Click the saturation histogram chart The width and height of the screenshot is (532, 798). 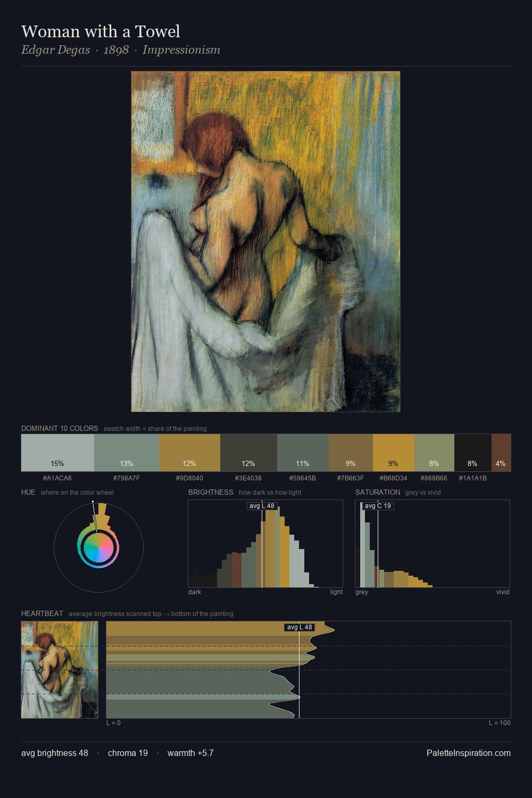[x=433, y=544]
